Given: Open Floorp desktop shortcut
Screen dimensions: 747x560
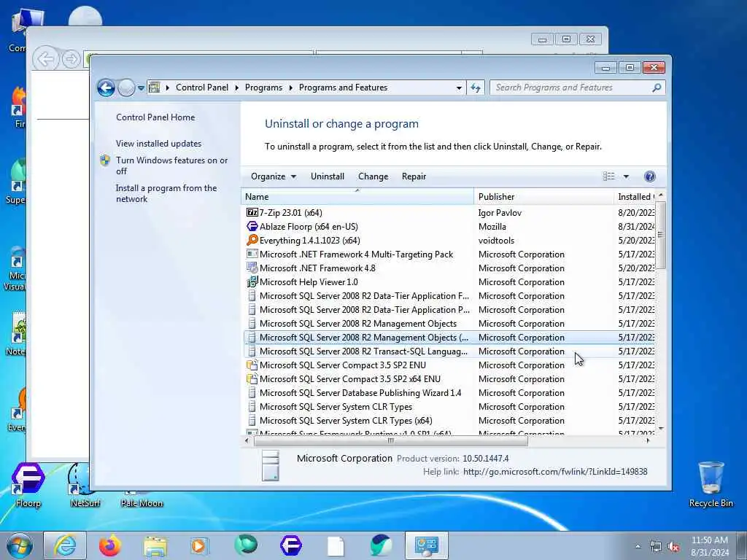Looking at the screenshot, I should [x=28, y=483].
